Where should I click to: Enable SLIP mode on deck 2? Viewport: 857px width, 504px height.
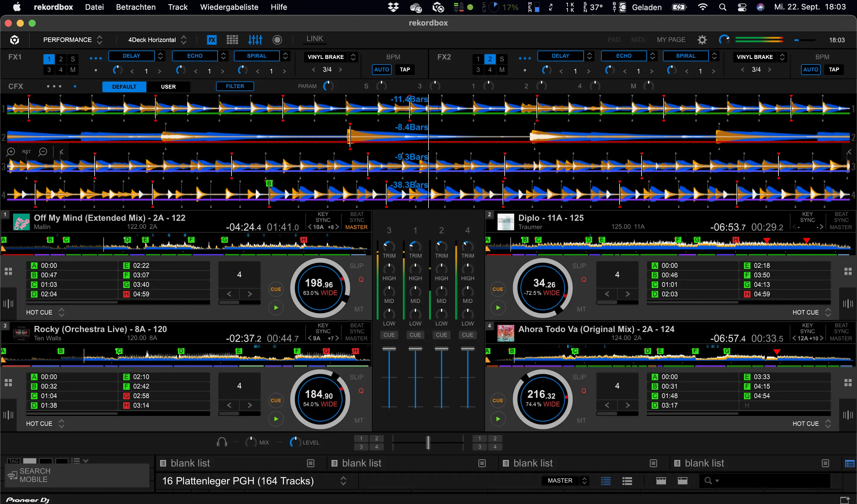(579, 266)
